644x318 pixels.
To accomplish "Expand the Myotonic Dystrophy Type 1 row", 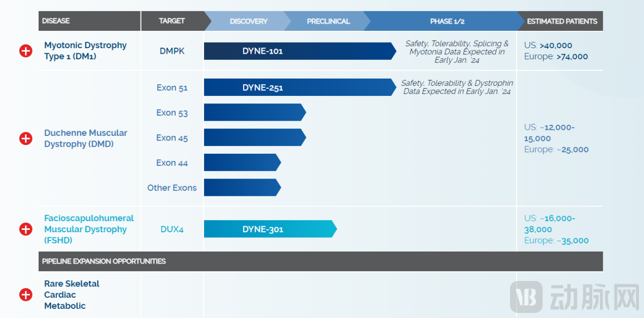I will (x=25, y=51).
